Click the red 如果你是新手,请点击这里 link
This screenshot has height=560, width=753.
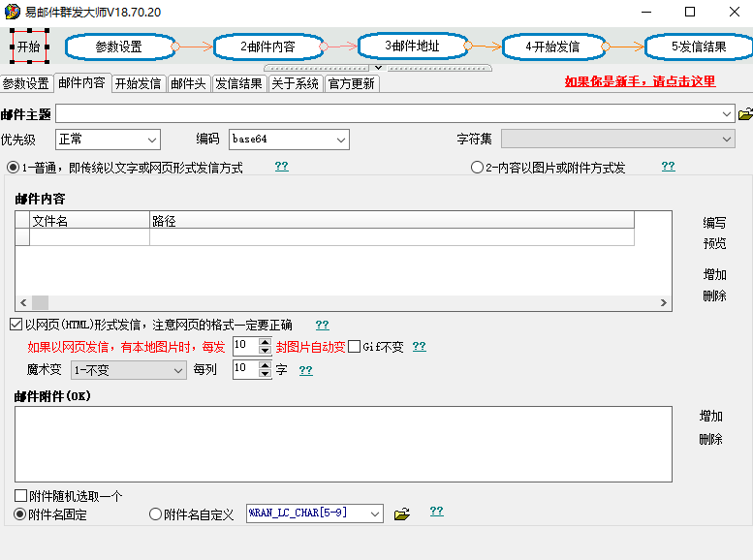pyautogui.click(x=640, y=81)
